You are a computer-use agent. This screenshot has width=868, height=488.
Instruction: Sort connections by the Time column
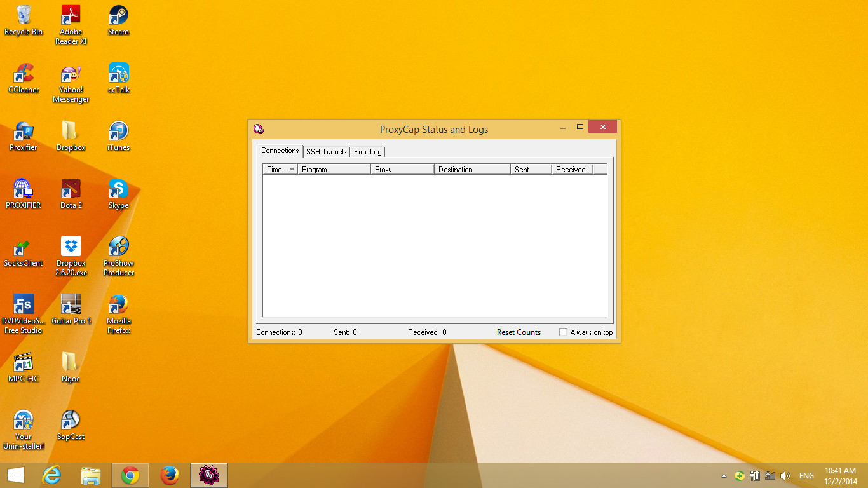[280, 170]
